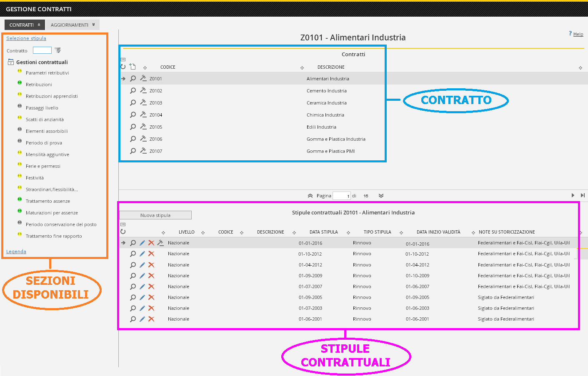Open Elementi assorbibili section

click(x=47, y=131)
